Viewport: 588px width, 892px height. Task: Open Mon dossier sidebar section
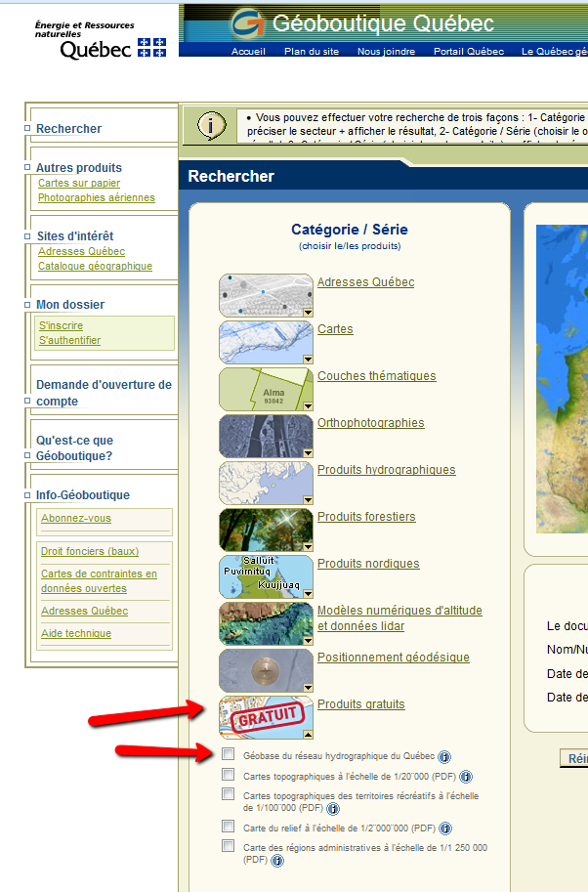70,305
